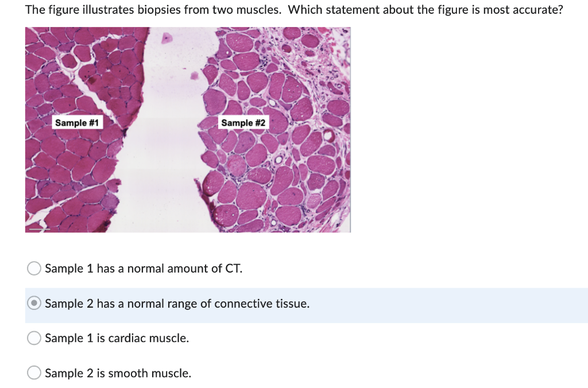Image resolution: width=588 pixels, height=388 pixels.
Task: Click the muscle biopsy figure
Action: tap(187, 129)
